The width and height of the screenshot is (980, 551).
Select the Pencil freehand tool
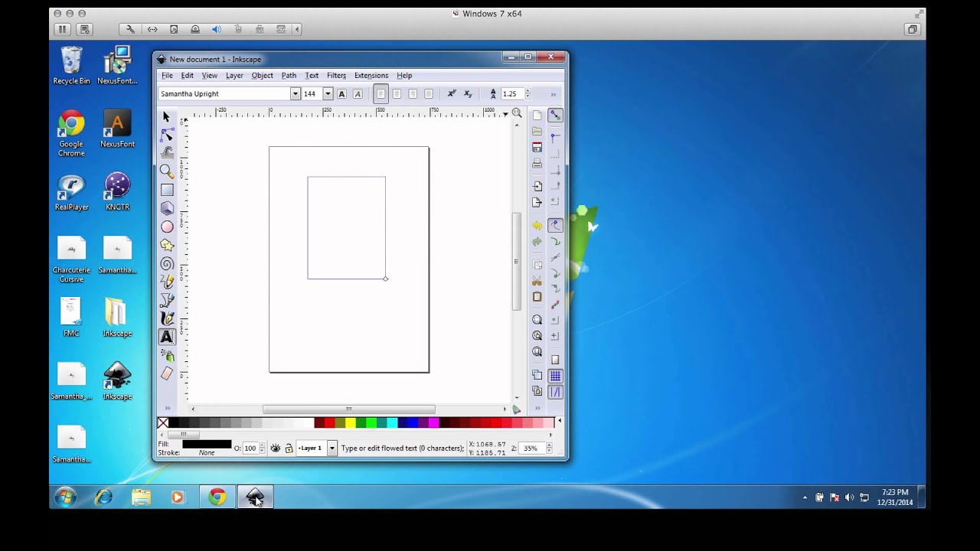click(x=167, y=282)
